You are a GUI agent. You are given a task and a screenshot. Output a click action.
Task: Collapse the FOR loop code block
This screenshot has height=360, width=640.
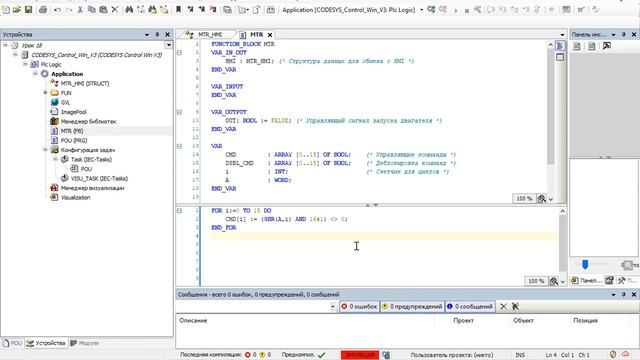179,211
